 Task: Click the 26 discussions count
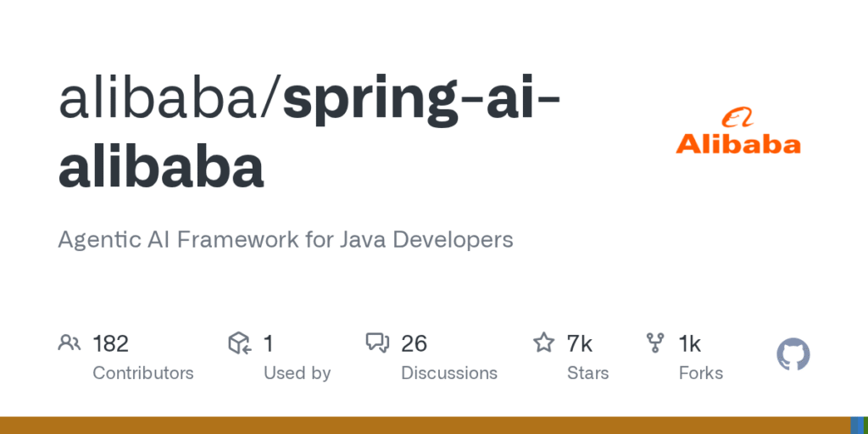point(414,343)
